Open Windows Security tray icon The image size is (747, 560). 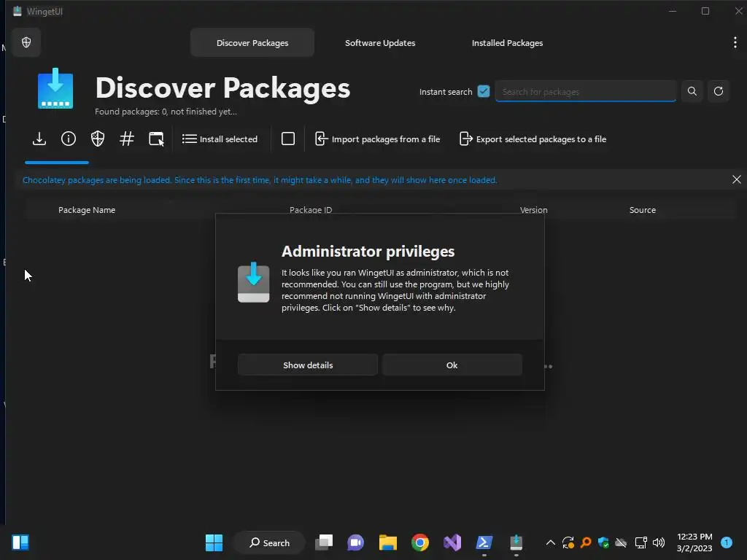click(603, 542)
